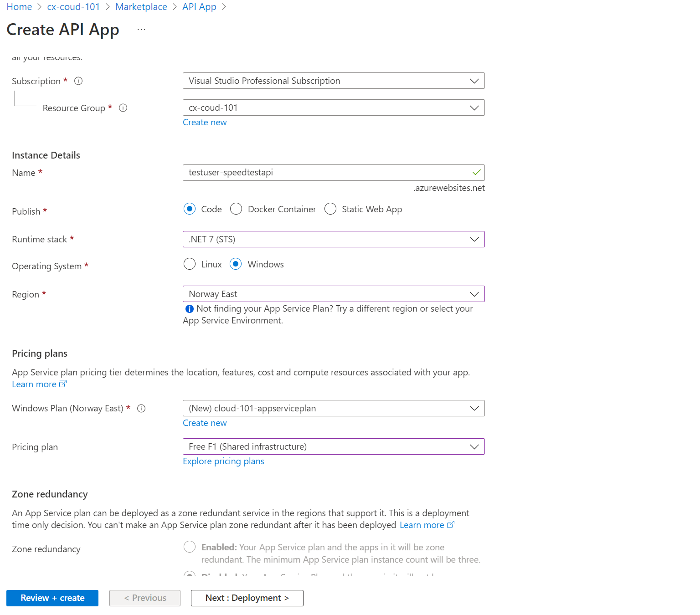Navigate to Marketplace breadcrumb
Viewport: 700px width, 615px height.
(x=141, y=7)
